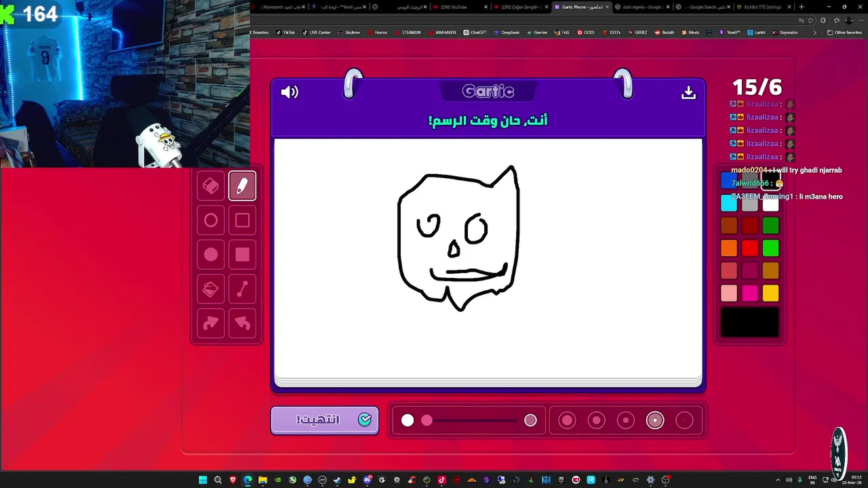Download the drawing with the download icon

pos(688,92)
